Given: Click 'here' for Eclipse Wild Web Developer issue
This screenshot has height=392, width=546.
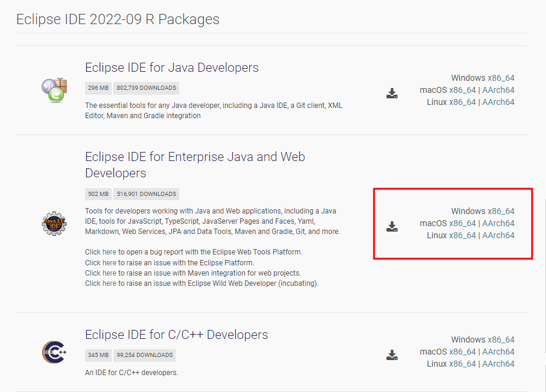Looking at the screenshot, I should tap(109, 283).
